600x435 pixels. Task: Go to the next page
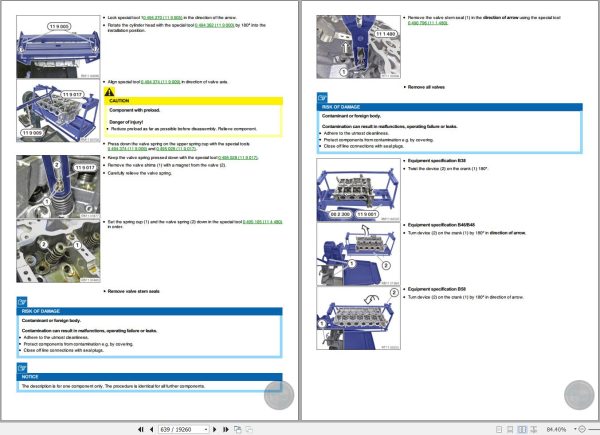pos(215,430)
